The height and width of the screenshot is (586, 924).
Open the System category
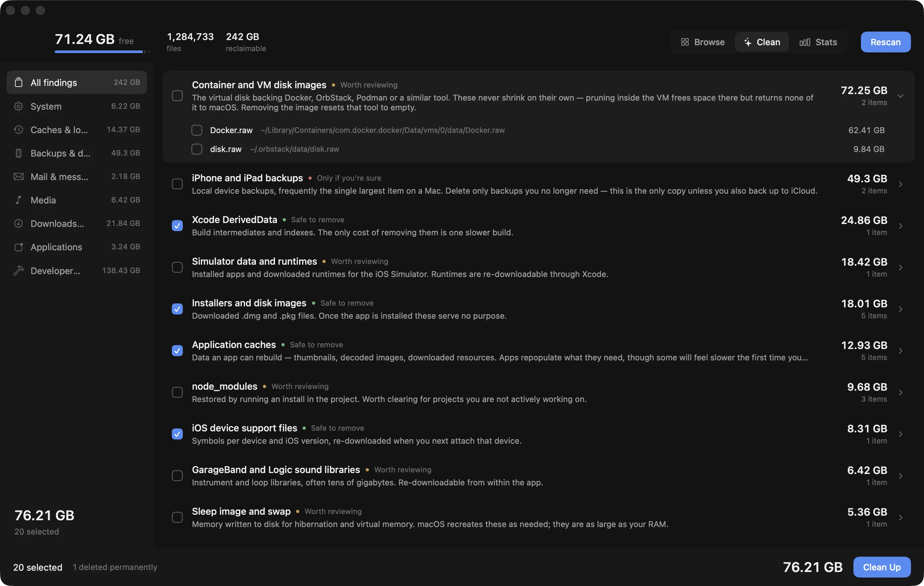[77, 106]
